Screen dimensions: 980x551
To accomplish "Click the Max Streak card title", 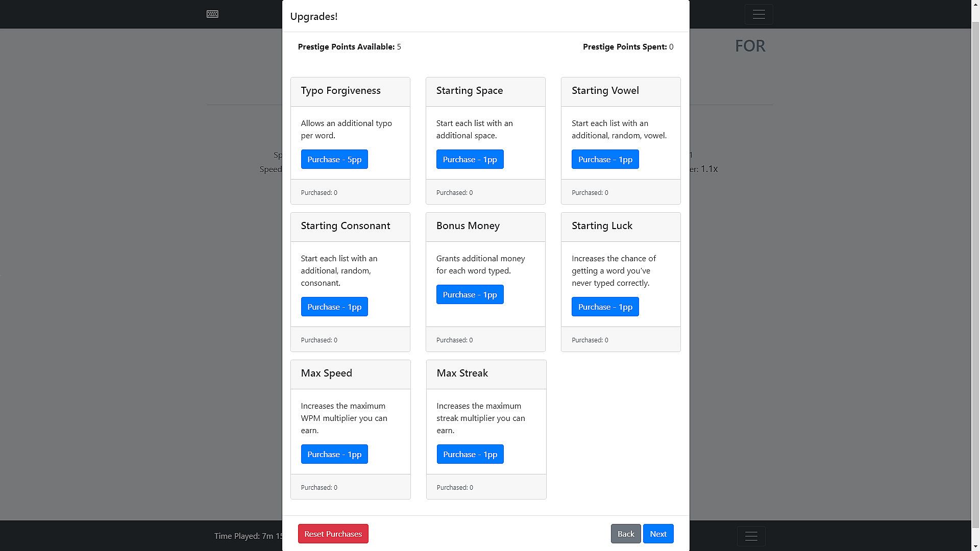I will click(x=462, y=373).
